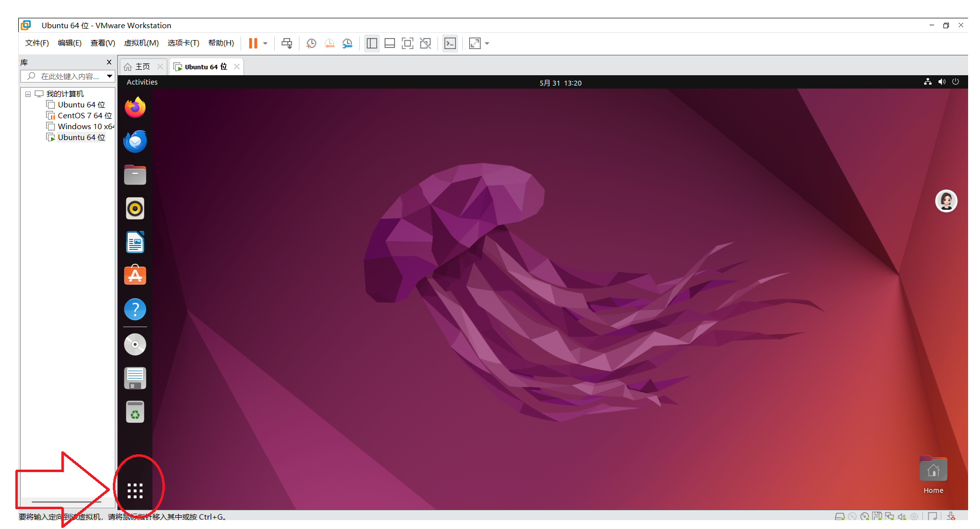Viewport: 980px width, 529px height.
Task: Open the mounted disc icon in the dock
Action: 135,344
